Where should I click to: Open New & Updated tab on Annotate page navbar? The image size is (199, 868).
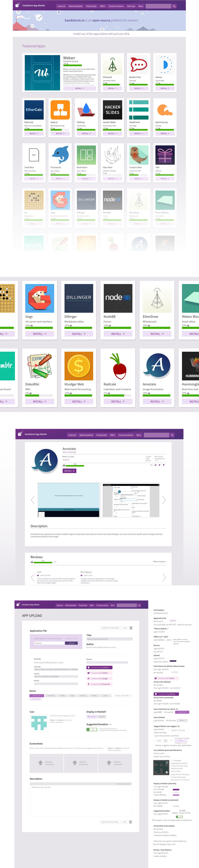(86, 435)
